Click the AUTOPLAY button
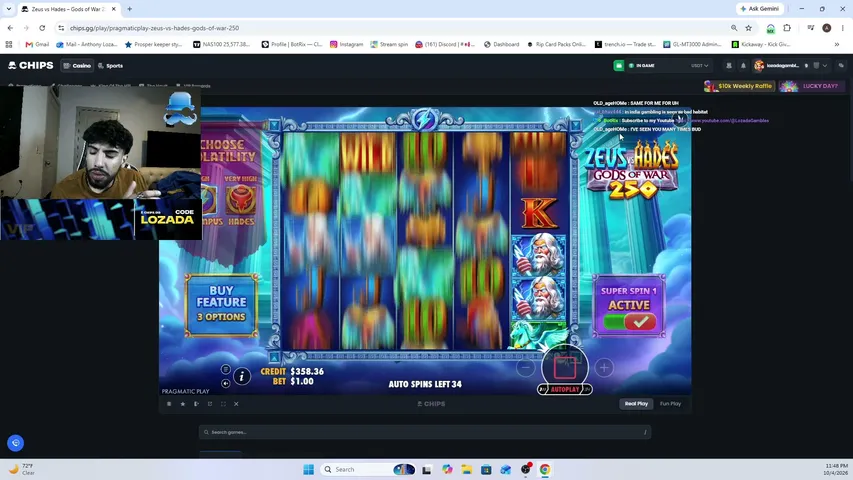The height and width of the screenshot is (480, 853). click(x=565, y=390)
